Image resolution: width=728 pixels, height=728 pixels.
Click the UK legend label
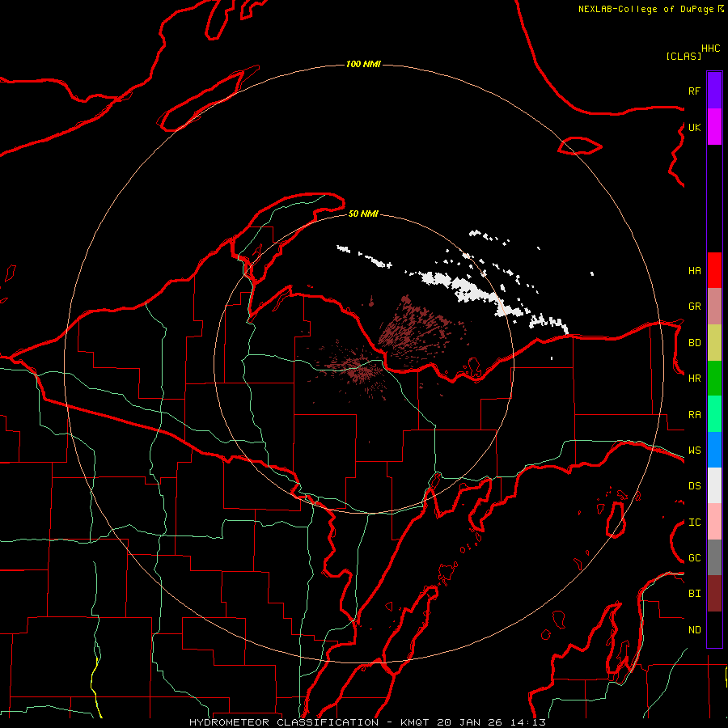click(x=694, y=127)
